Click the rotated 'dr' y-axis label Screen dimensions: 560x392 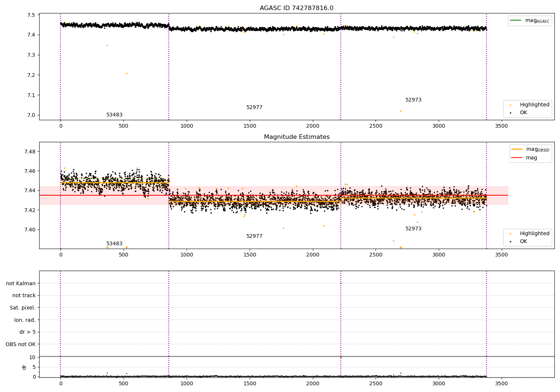(x=24, y=367)
